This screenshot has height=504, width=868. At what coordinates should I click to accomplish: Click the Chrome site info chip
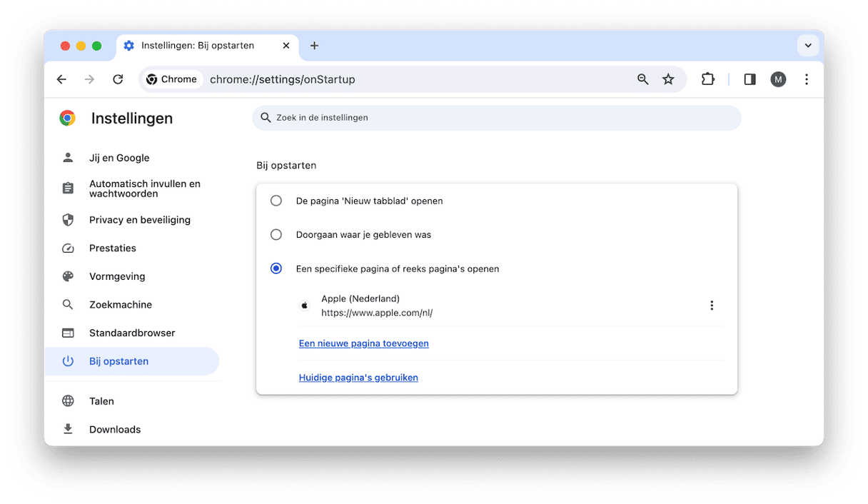[171, 79]
